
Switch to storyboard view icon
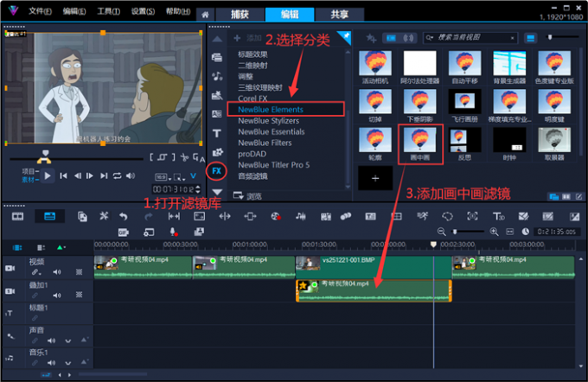pyautogui.click(x=19, y=216)
